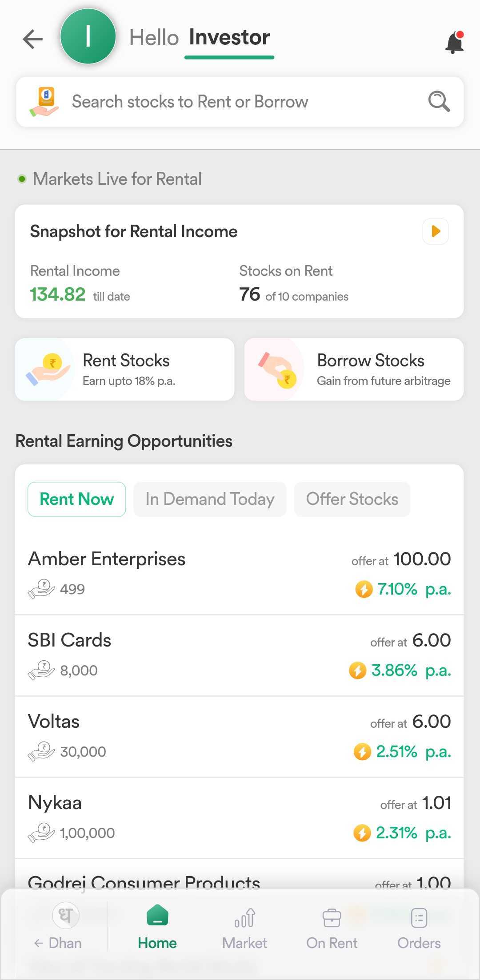Select the Voltas listing
480x980 pixels.
[239, 736]
